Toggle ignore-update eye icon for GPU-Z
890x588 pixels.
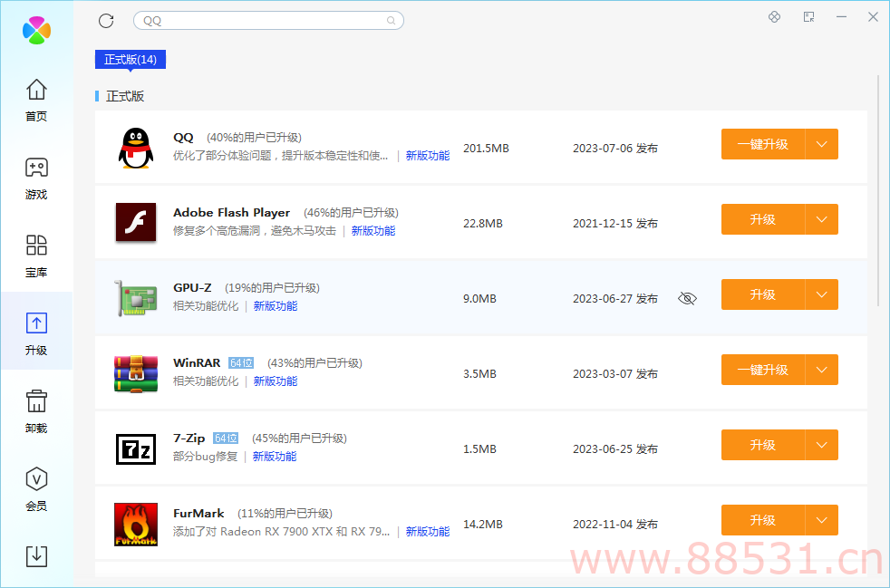coord(687,299)
